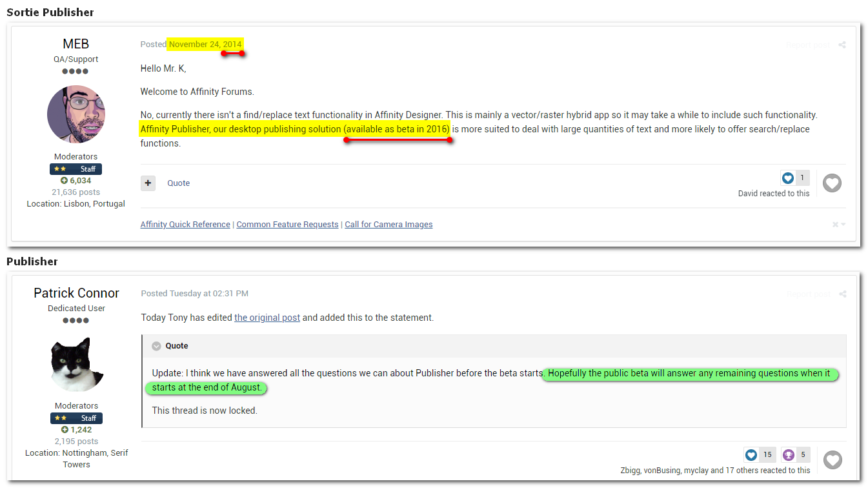
Task: Click the Staff badge under Patrick Connor
Action: click(76, 418)
